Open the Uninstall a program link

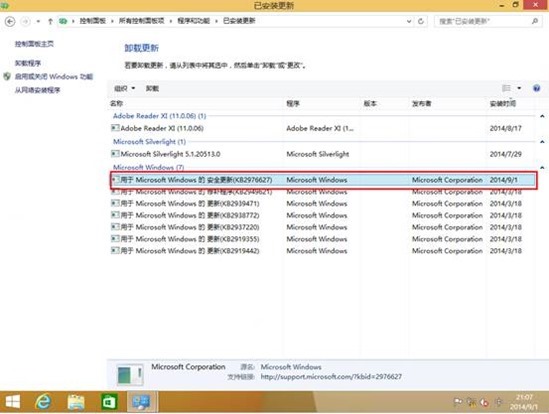pyautogui.click(x=28, y=63)
